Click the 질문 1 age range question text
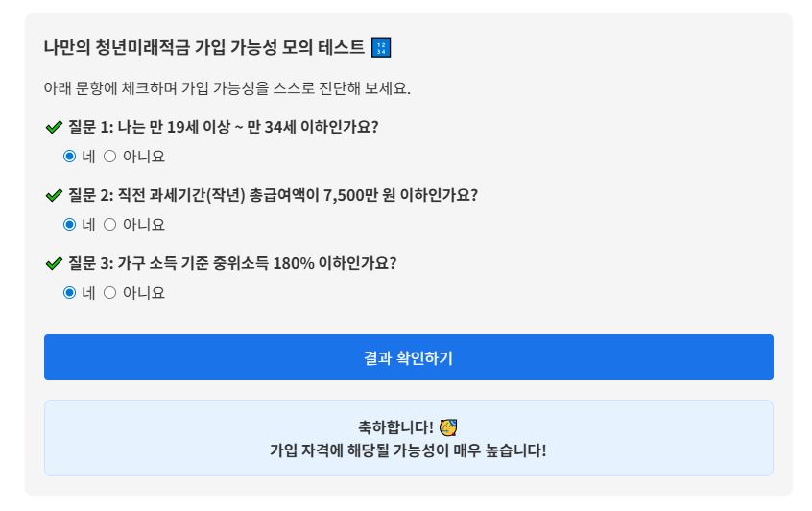812x511 pixels. tap(223, 127)
